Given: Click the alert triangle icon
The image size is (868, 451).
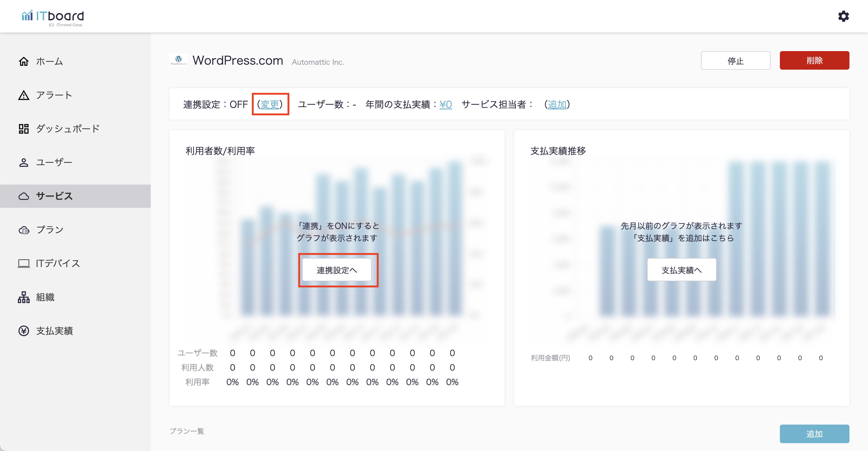Looking at the screenshot, I should click(x=23, y=95).
